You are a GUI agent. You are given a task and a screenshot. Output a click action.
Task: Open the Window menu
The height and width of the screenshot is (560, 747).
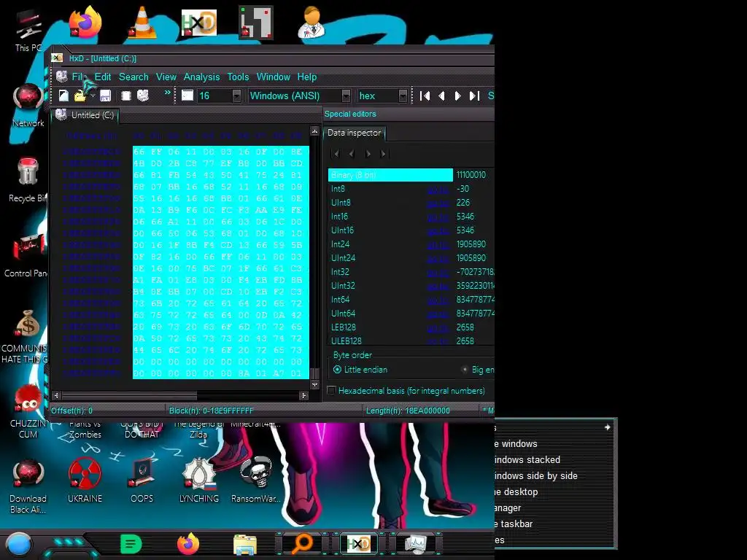coord(273,77)
